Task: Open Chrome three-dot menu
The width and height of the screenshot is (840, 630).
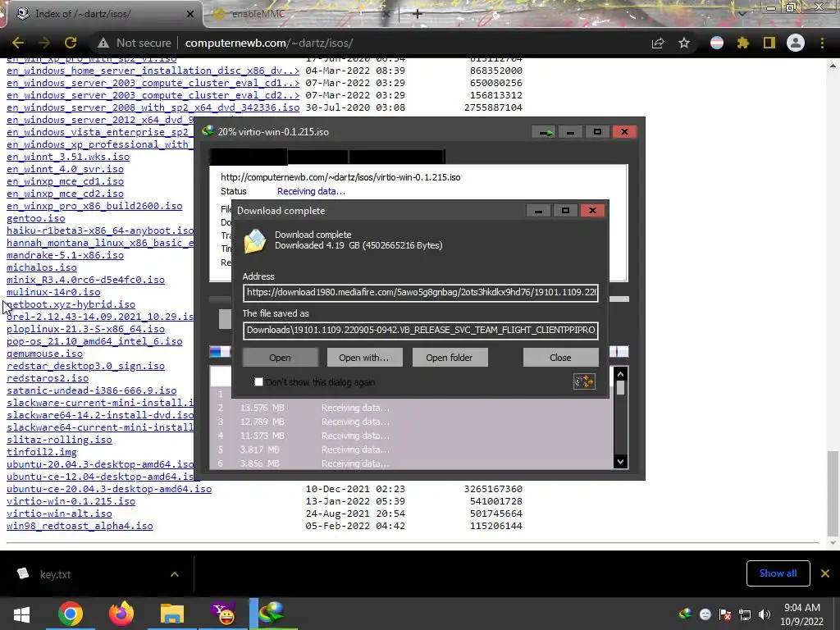Action: 822,43
